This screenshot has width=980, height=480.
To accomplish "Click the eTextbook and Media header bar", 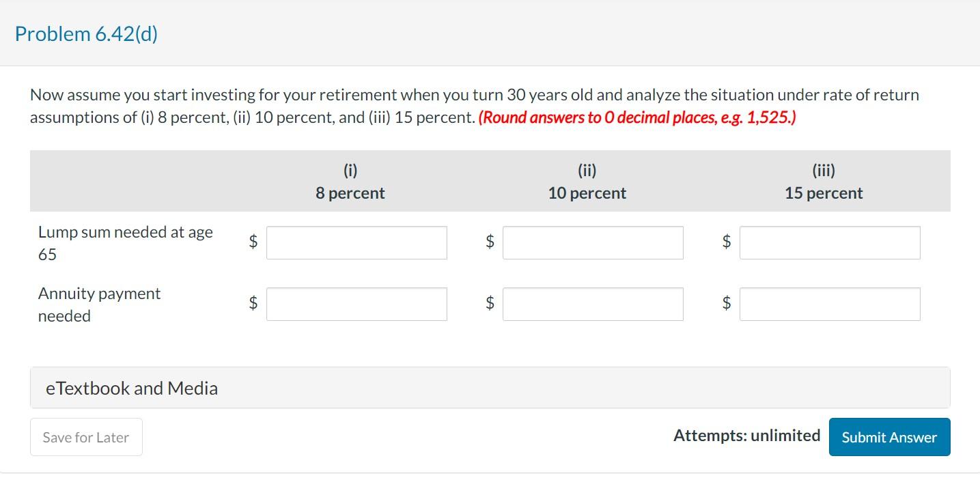I will coord(489,387).
